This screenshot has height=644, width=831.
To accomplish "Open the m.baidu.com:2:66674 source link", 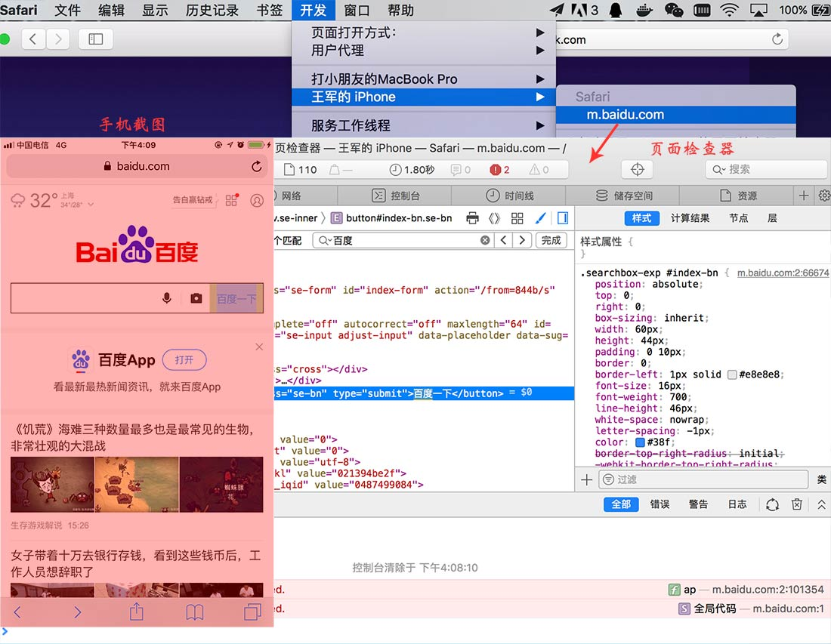I will (x=783, y=273).
